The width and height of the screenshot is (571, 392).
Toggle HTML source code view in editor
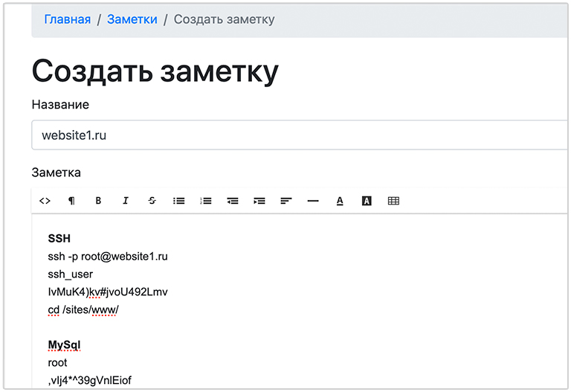[45, 201]
